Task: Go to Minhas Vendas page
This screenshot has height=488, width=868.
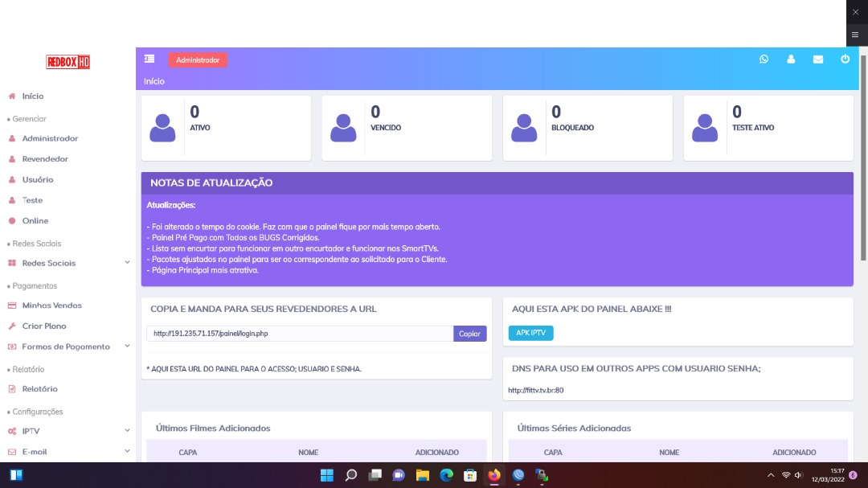Action: coord(51,306)
